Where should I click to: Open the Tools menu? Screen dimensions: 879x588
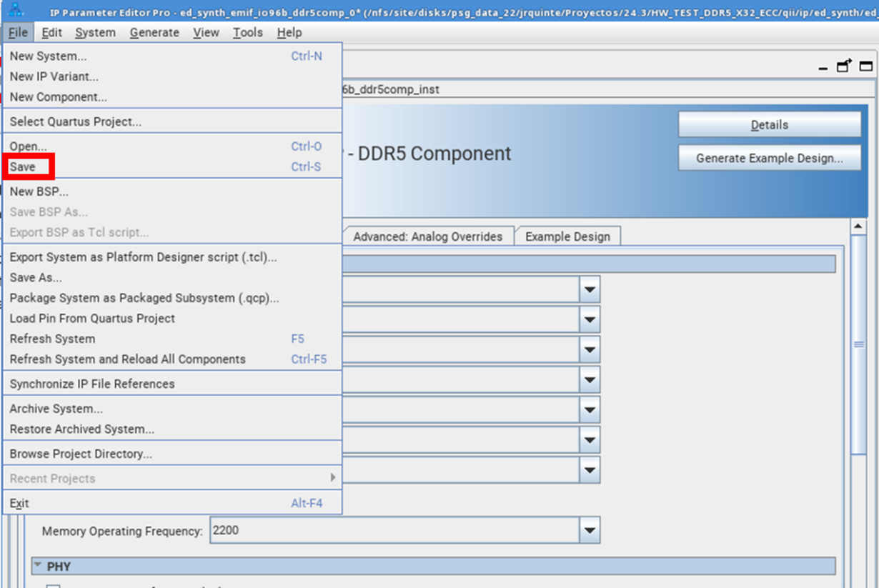click(x=247, y=32)
